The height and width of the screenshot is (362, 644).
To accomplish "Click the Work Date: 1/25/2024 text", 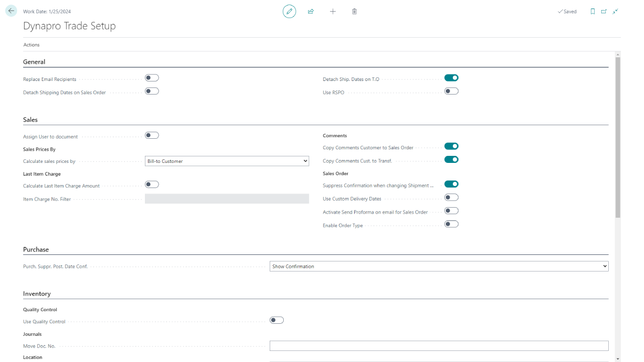I will [x=47, y=12].
